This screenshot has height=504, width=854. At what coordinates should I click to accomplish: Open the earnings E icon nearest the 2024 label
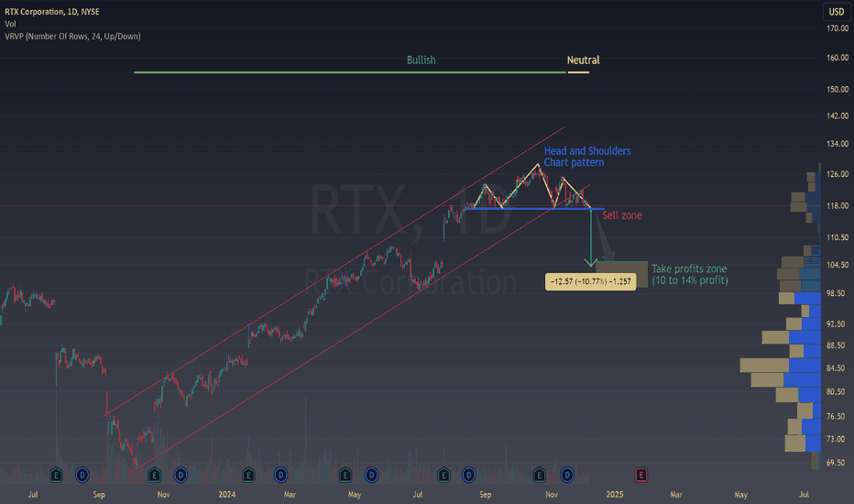tap(248, 475)
